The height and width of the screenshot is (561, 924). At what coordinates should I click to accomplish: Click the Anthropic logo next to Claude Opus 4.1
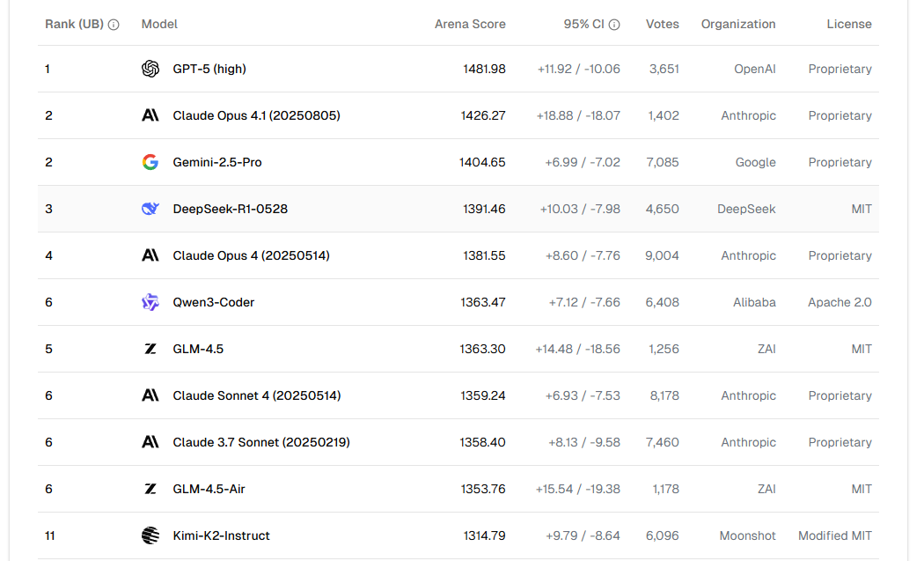pyautogui.click(x=150, y=115)
